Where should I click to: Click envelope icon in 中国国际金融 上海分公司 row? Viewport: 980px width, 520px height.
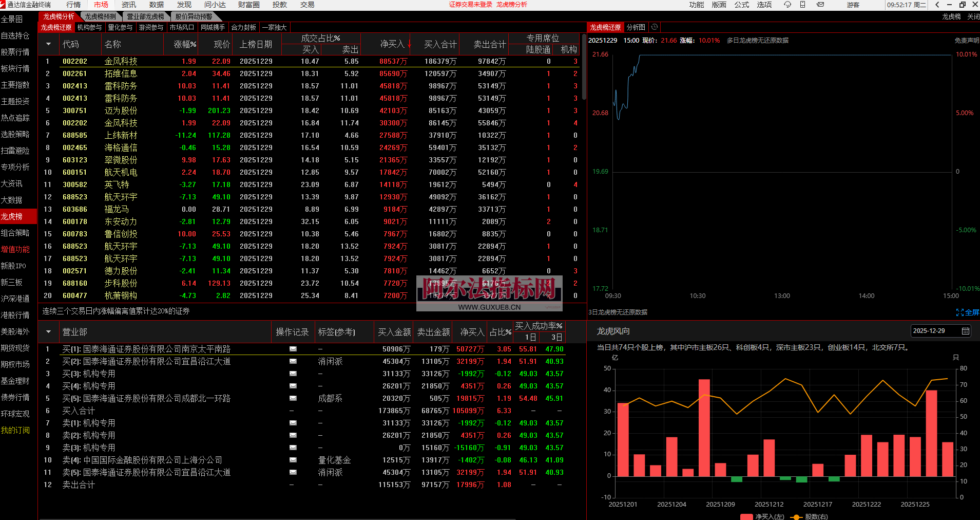click(293, 460)
